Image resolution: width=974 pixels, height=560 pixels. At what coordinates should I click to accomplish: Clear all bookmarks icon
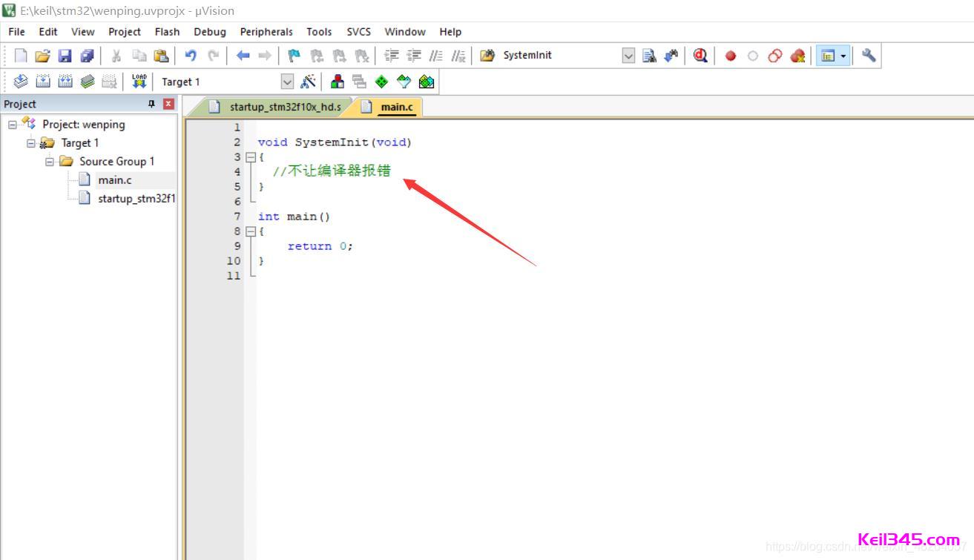click(x=361, y=56)
